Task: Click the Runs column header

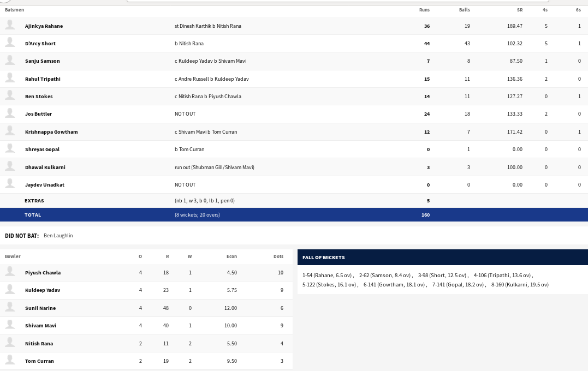Action: pyautogui.click(x=424, y=10)
